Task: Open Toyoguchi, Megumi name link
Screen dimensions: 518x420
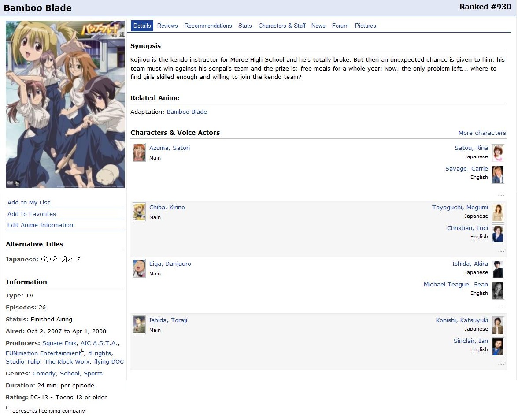Action: [460, 207]
